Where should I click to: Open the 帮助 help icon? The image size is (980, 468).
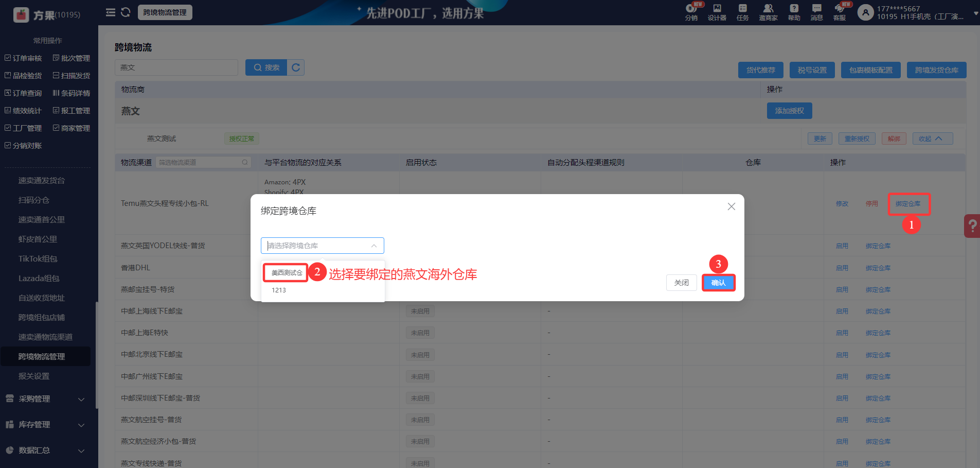click(794, 12)
